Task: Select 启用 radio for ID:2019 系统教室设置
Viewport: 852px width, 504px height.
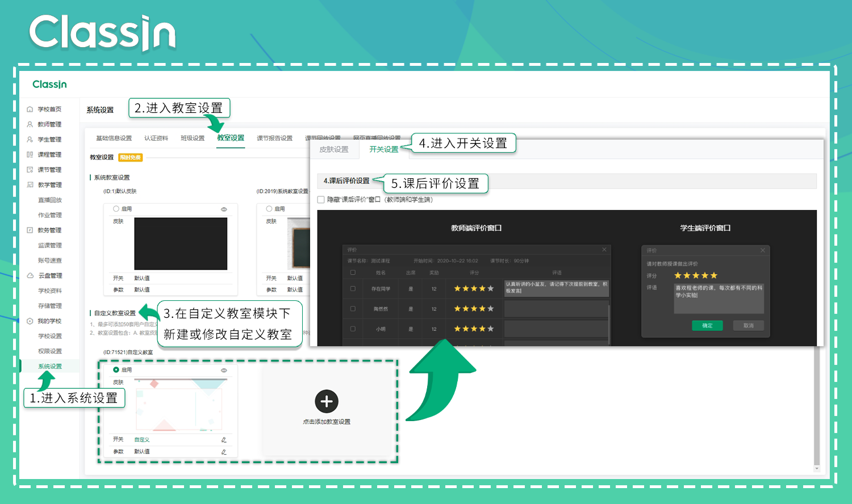Action: 269,209
